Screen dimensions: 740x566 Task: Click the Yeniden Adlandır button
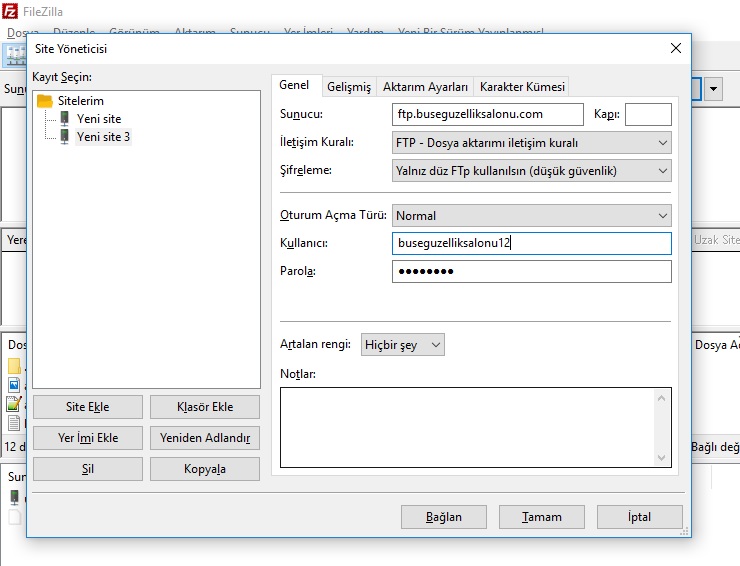pos(205,438)
